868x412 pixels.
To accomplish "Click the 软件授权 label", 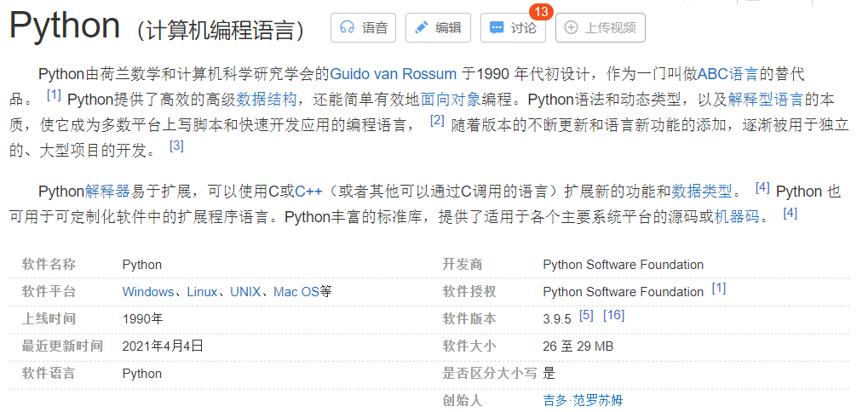I will tap(468, 291).
